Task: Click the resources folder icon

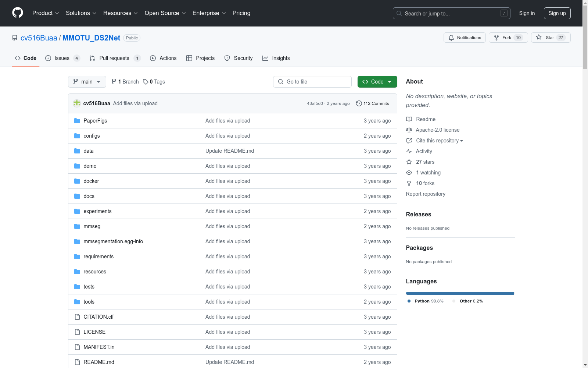Action: (77, 272)
